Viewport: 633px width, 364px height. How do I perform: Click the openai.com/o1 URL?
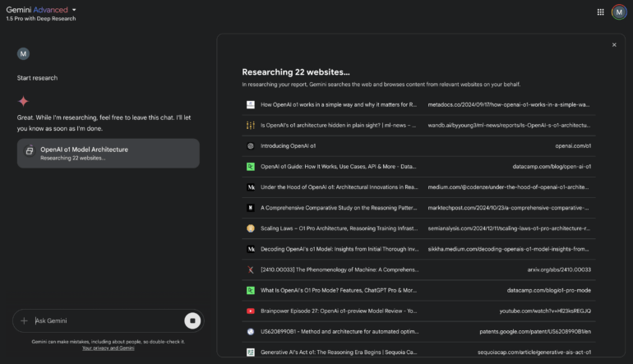(x=575, y=145)
